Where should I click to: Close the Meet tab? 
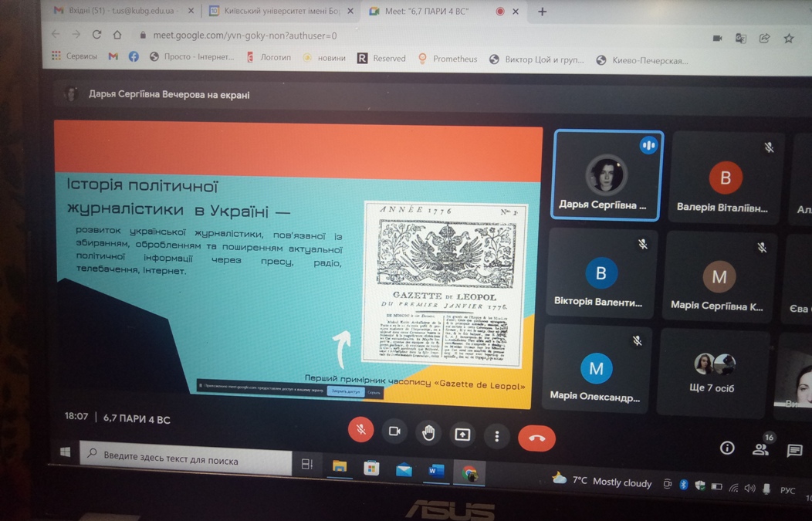click(x=516, y=12)
